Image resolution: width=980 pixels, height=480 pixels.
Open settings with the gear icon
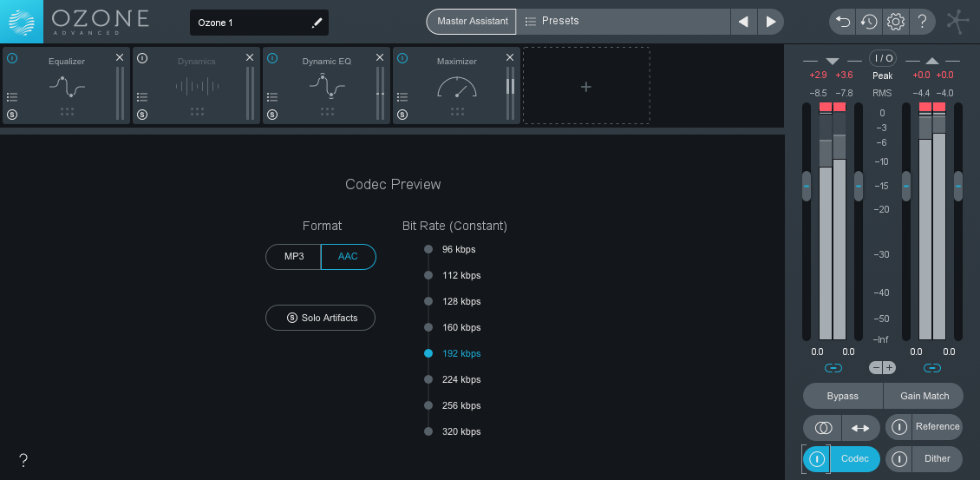click(x=896, y=22)
